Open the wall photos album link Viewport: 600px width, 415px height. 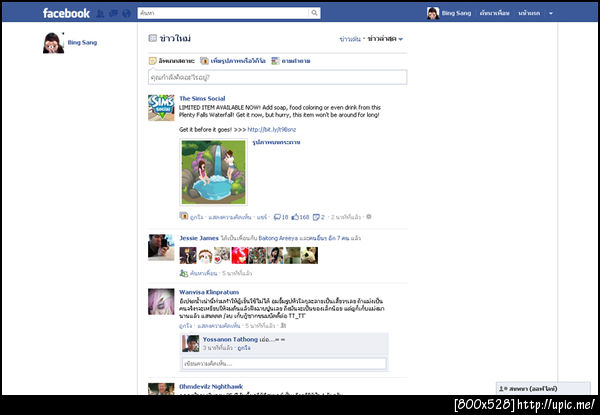pos(276,142)
